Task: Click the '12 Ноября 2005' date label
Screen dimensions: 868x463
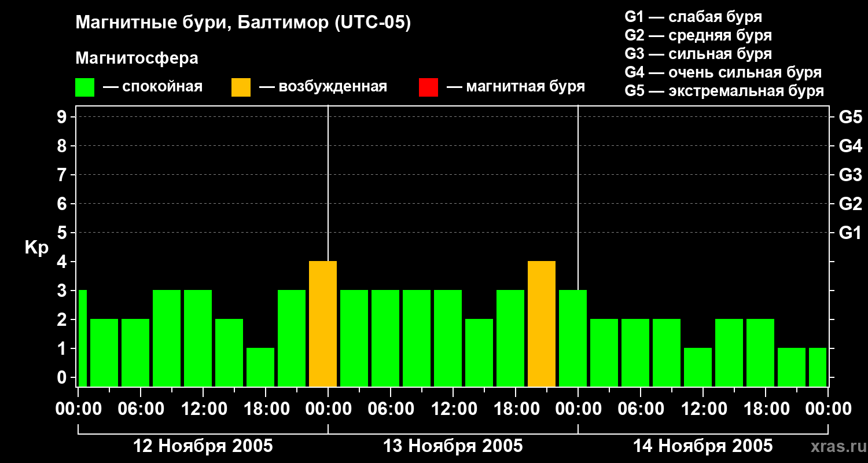Action: pos(203,446)
